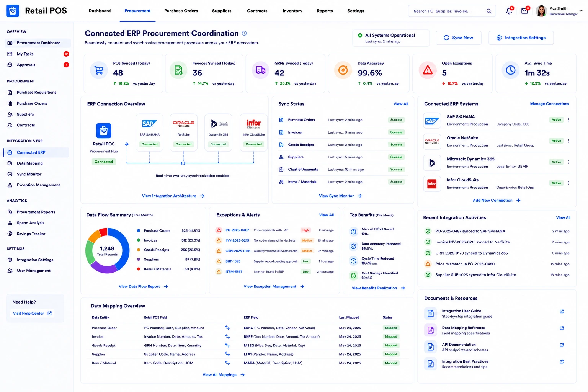Click the Data Mapping sidebar icon
This screenshot has height=392, width=588.
coord(10,163)
